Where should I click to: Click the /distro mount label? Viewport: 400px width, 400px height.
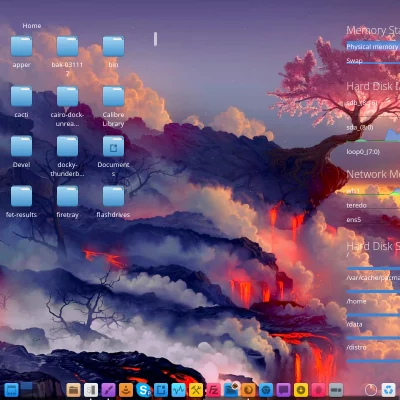pyautogui.click(x=356, y=347)
